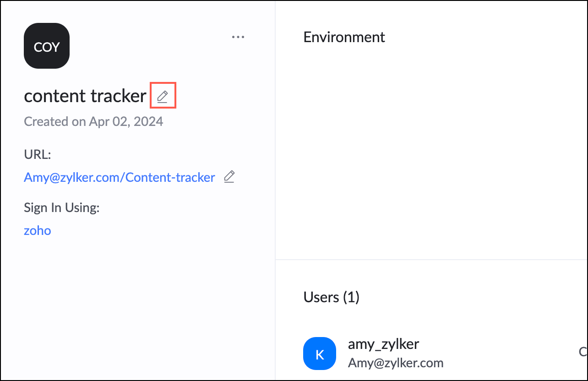Click the zoho sign-in link

point(38,230)
